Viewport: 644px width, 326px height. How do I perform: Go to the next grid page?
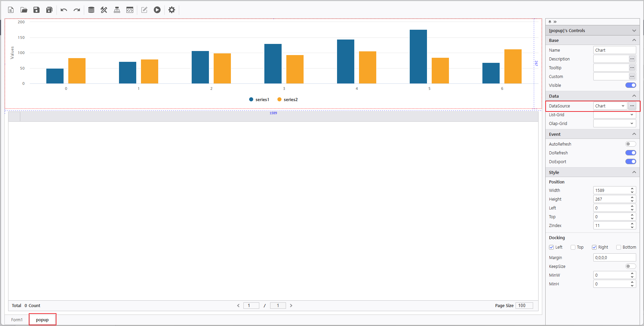click(x=291, y=306)
